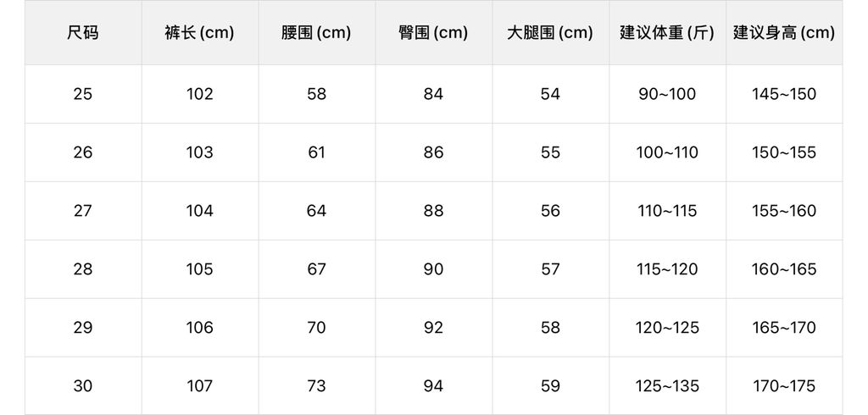Click height range 170~175
The image size is (868, 415).
point(784,385)
